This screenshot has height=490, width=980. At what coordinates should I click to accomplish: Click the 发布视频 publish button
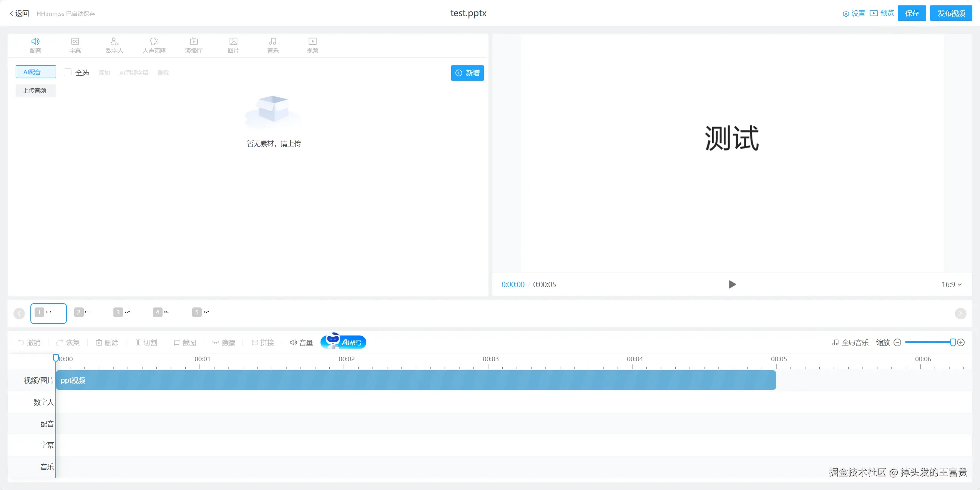pyautogui.click(x=951, y=13)
